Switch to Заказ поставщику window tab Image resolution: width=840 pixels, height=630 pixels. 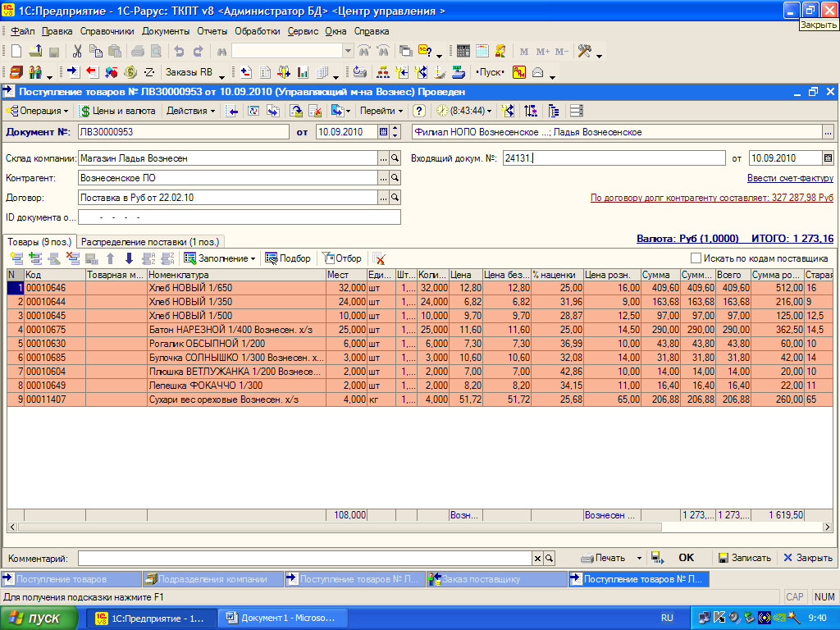[497, 579]
